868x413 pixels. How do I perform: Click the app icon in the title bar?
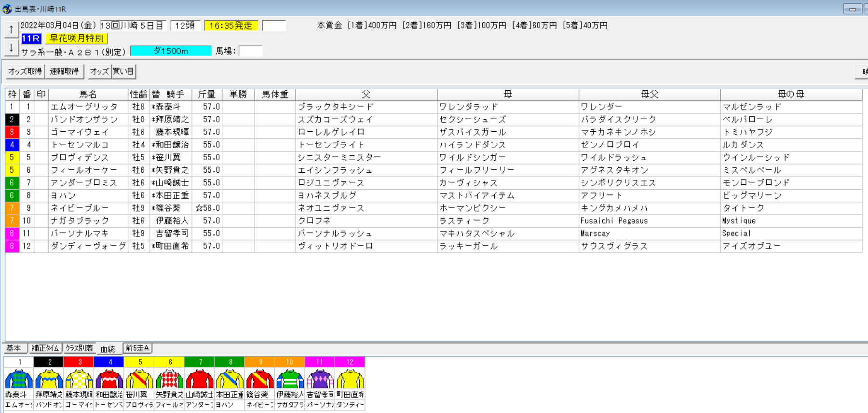7,9
